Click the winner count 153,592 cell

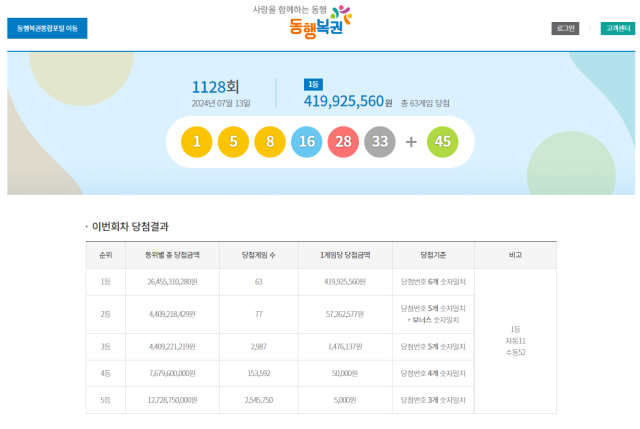(x=259, y=373)
